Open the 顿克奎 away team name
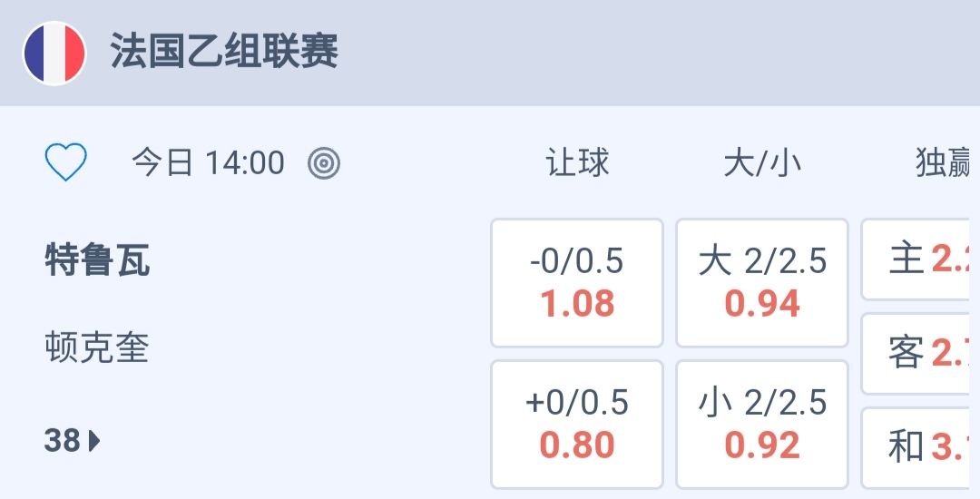 point(97,347)
